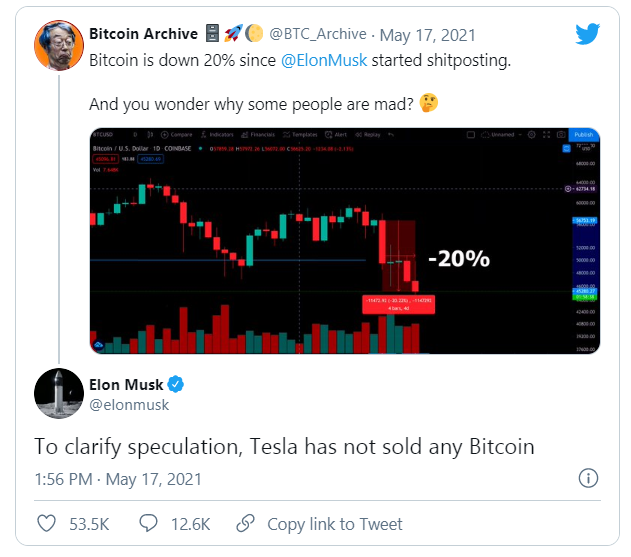
Task: Click Alert in the chart toolbar
Action: click(340, 134)
